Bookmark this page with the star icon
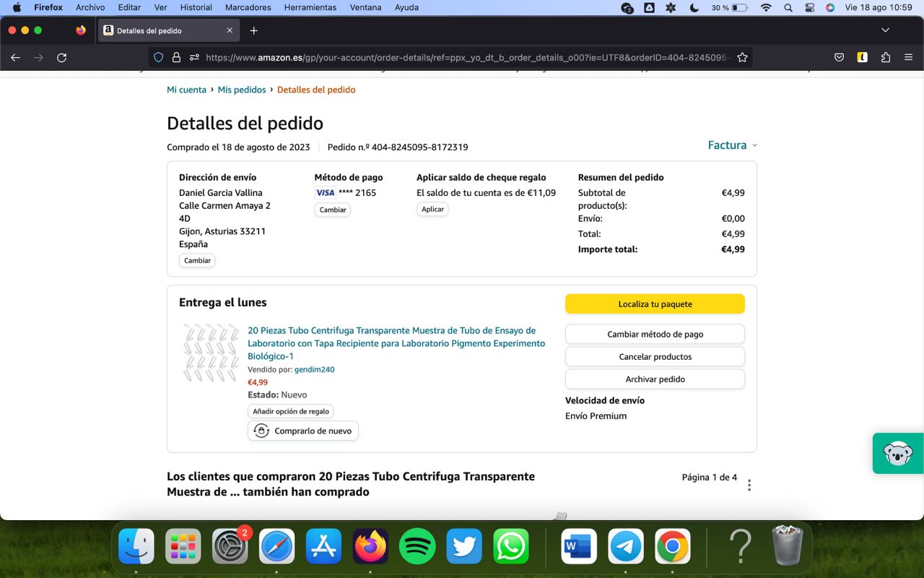The width and height of the screenshot is (924, 578). click(x=742, y=58)
